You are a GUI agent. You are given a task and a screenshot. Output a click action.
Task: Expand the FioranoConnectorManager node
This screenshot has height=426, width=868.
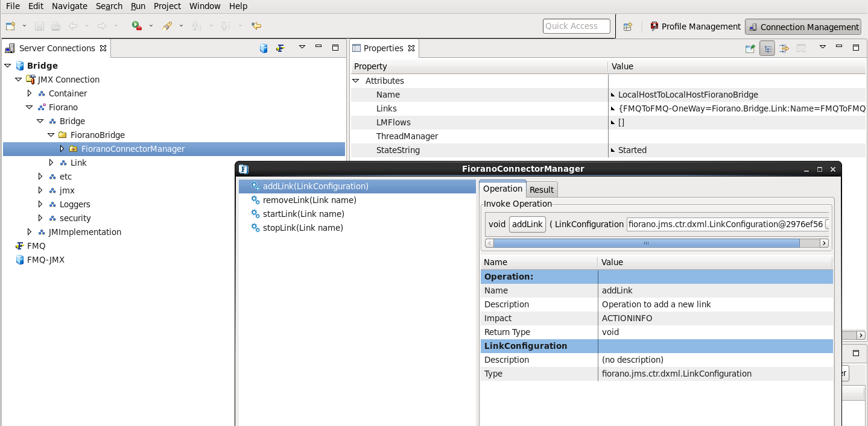coord(62,149)
